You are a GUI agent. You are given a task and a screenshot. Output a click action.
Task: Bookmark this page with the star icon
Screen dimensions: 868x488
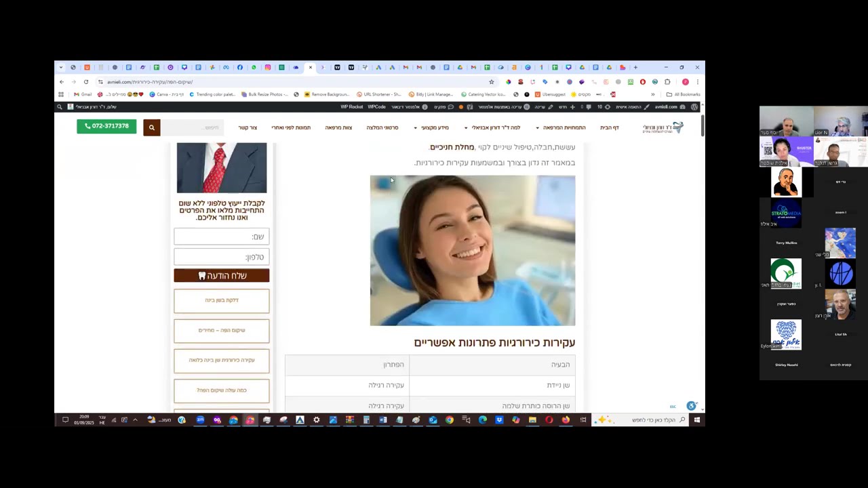tap(492, 82)
